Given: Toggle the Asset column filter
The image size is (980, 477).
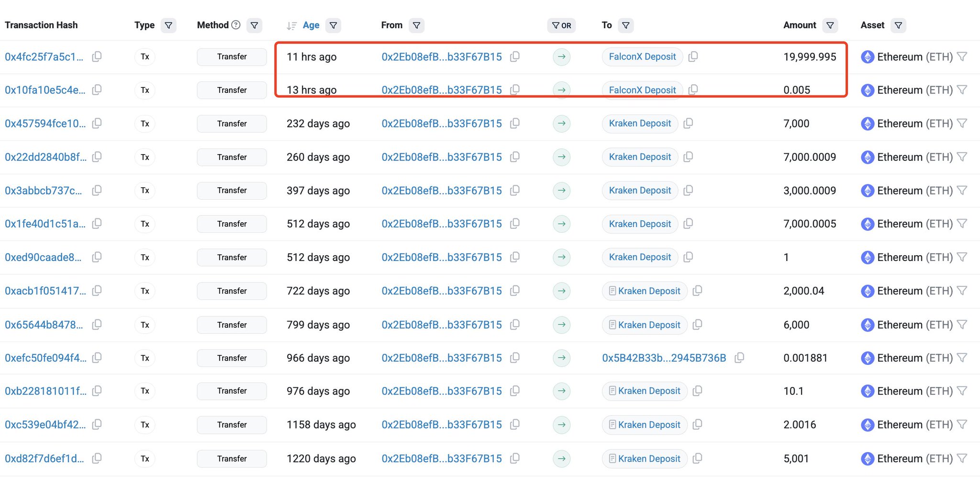Looking at the screenshot, I should [899, 25].
